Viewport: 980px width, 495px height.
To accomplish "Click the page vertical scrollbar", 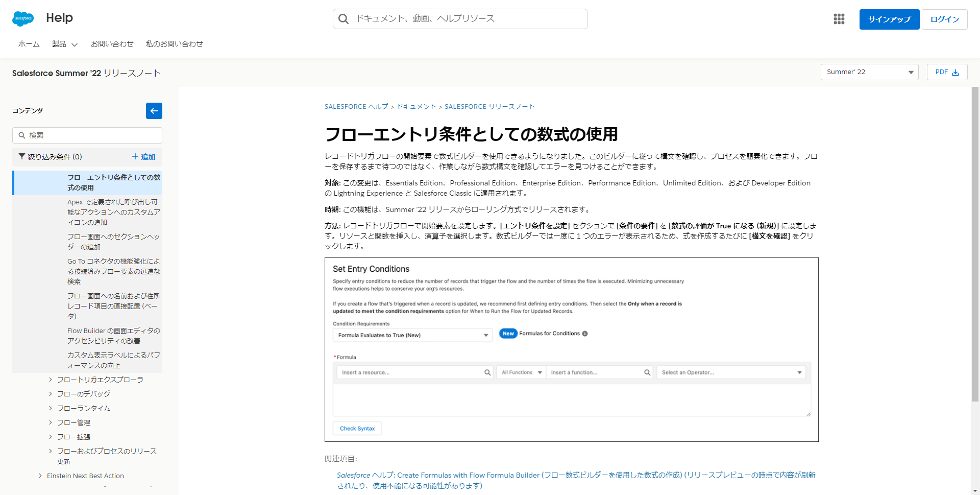I will (x=975, y=244).
